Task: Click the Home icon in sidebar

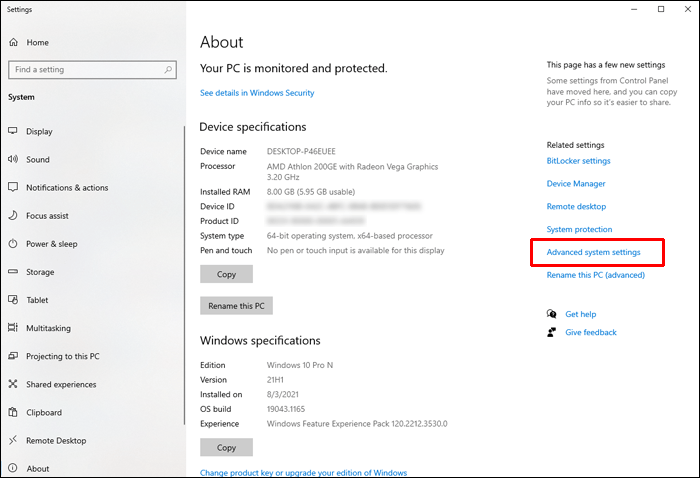Action: (13, 43)
